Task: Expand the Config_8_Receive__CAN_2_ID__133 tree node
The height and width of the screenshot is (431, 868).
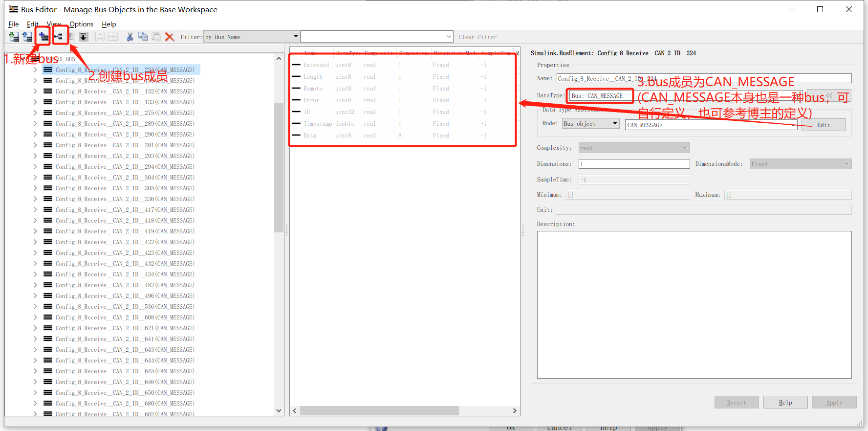Action: pyautogui.click(x=35, y=102)
